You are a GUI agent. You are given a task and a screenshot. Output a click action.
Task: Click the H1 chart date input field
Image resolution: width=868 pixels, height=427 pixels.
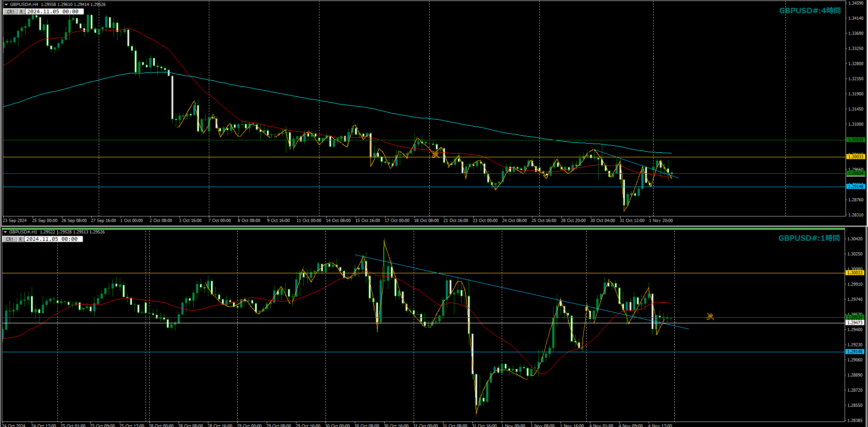click(x=54, y=239)
